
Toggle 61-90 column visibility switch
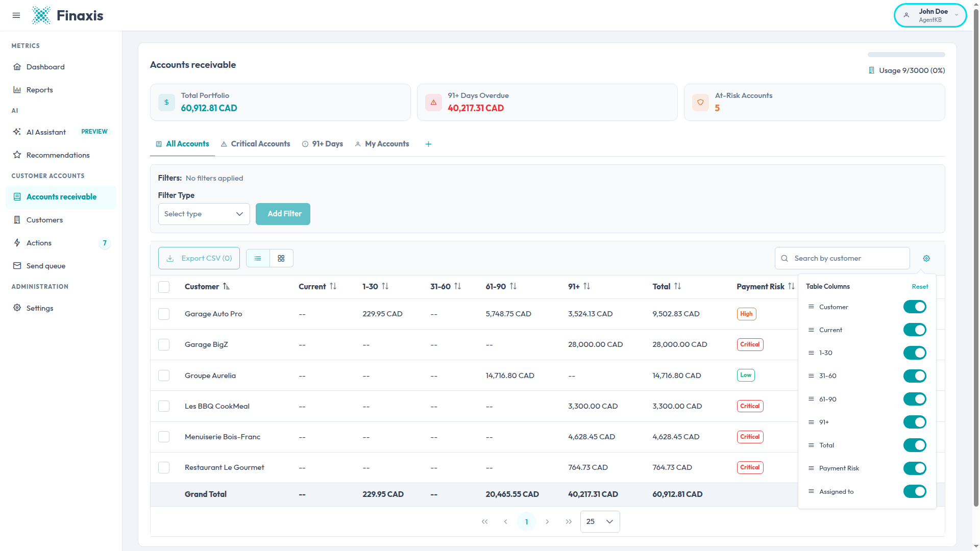point(915,399)
